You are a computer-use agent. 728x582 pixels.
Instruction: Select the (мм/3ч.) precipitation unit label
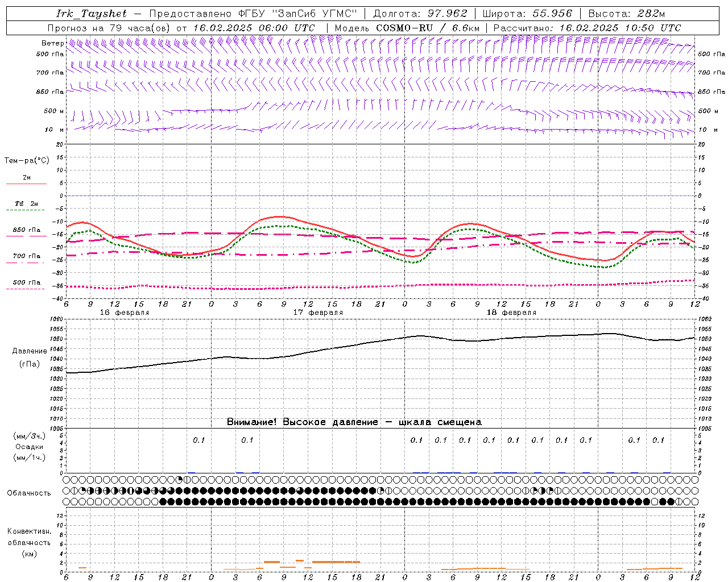click(30, 436)
